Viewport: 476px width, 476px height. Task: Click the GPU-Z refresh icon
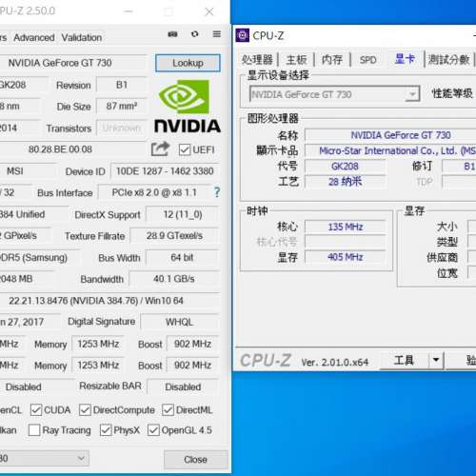[195, 34]
